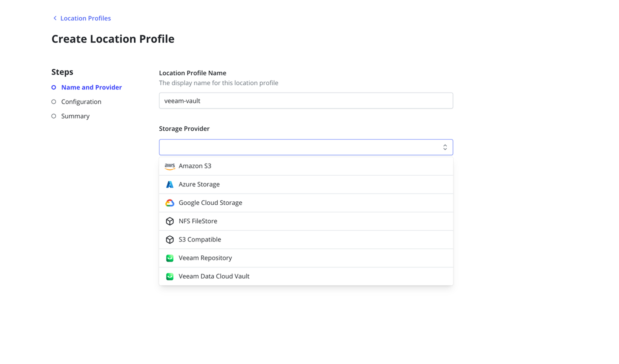Choose Amazon S3 from provider list
This screenshot has width=619, height=364.
point(195,166)
